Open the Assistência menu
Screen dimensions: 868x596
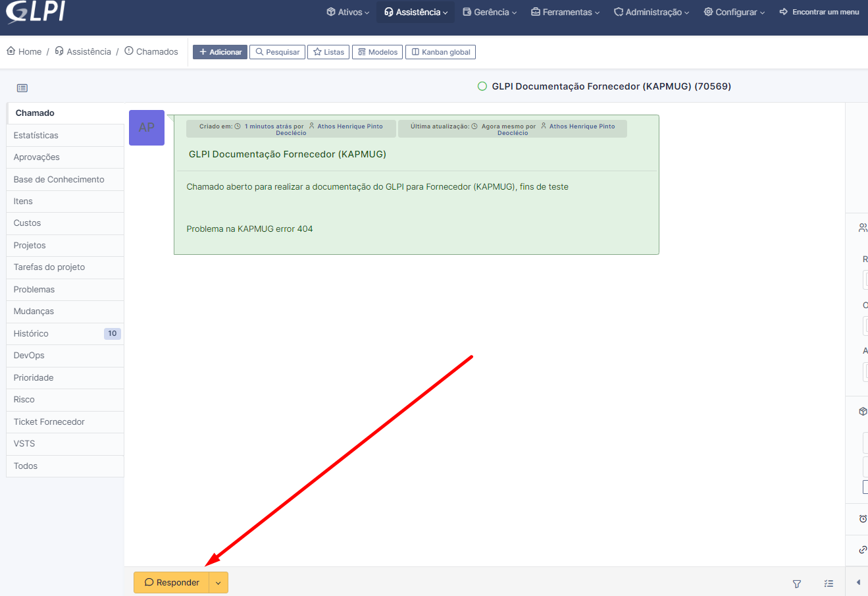(x=416, y=12)
